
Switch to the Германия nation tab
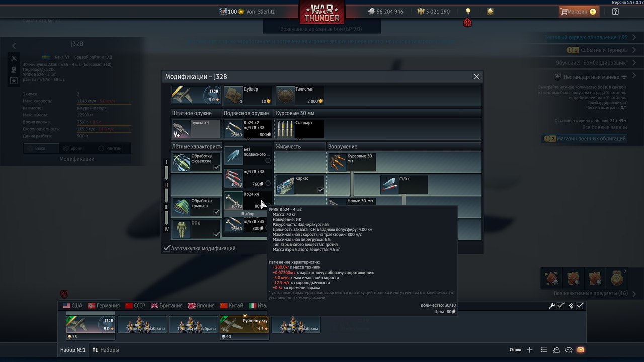click(104, 305)
